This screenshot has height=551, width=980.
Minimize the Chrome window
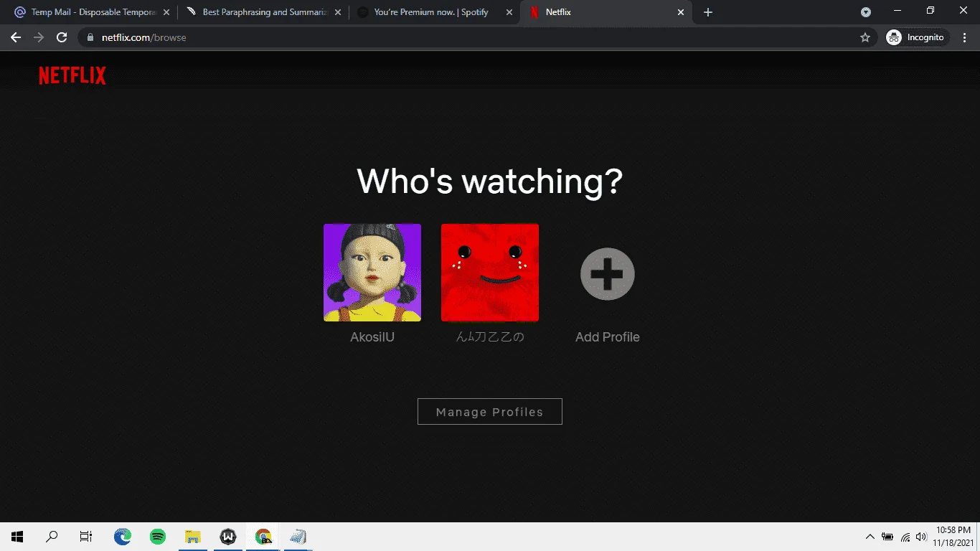click(897, 11)
